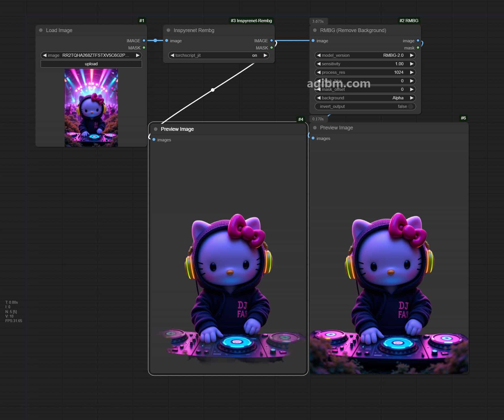
Task: Click the RMBG node image input socket
Action: [313, 41]
